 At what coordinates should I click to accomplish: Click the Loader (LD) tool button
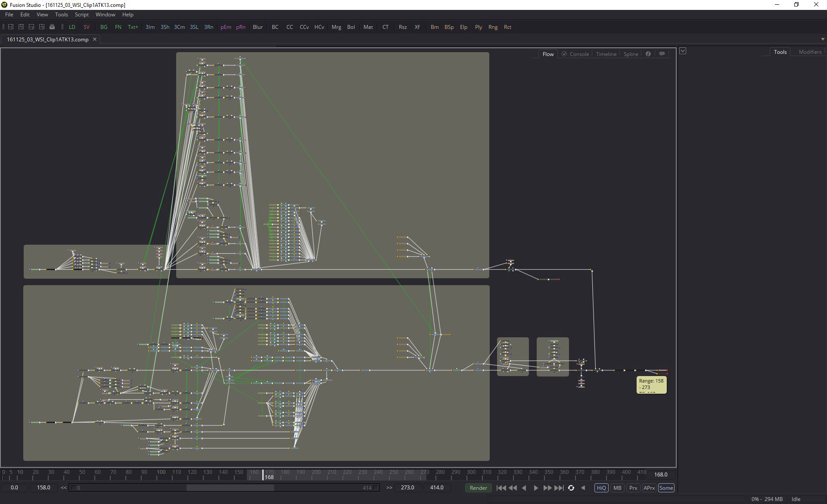pos(72,27)
